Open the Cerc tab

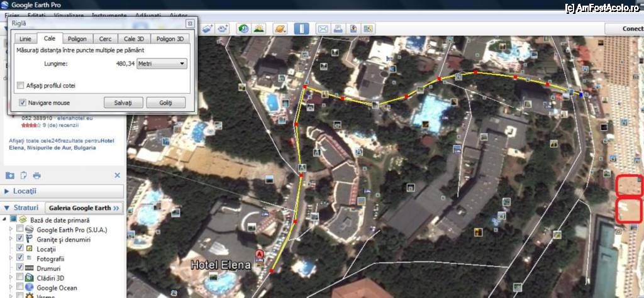pyautogui.click(x=105, y=38)
